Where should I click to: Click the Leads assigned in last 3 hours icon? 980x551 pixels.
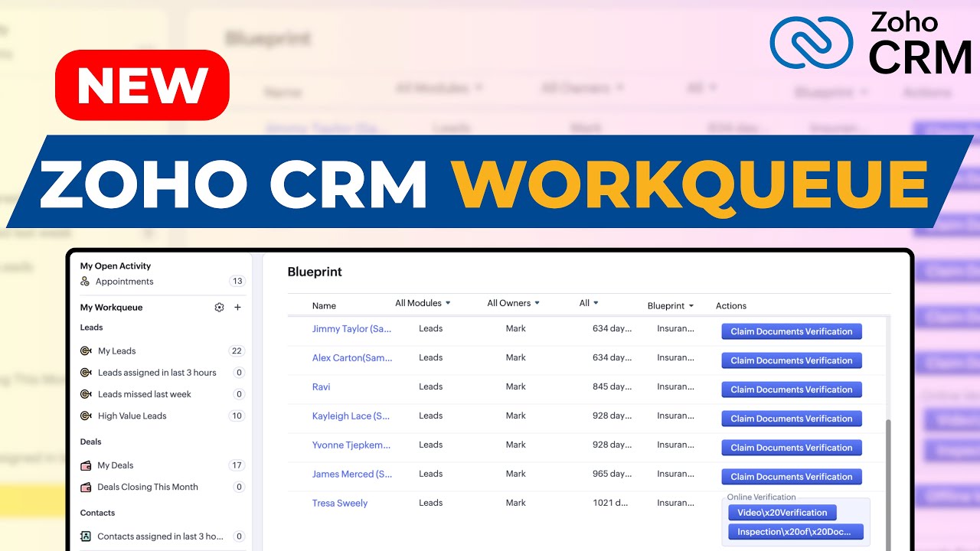point(86,373)
